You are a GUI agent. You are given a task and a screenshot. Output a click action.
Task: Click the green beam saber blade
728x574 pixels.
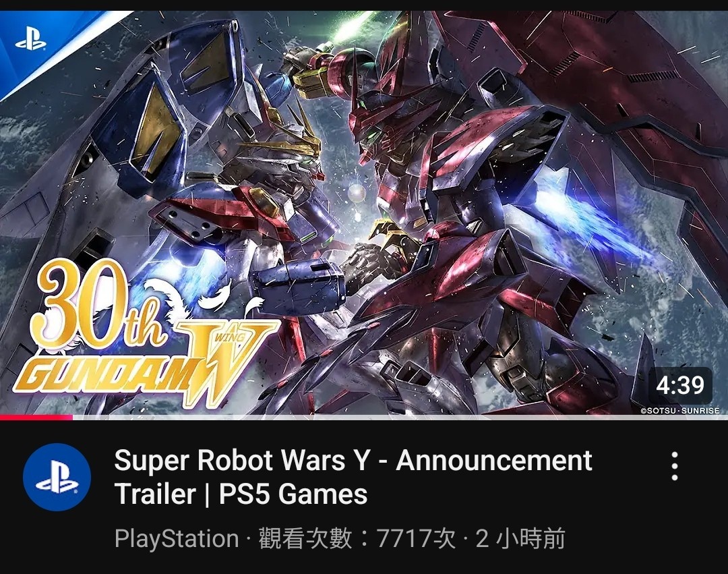(x=352, y=26)
